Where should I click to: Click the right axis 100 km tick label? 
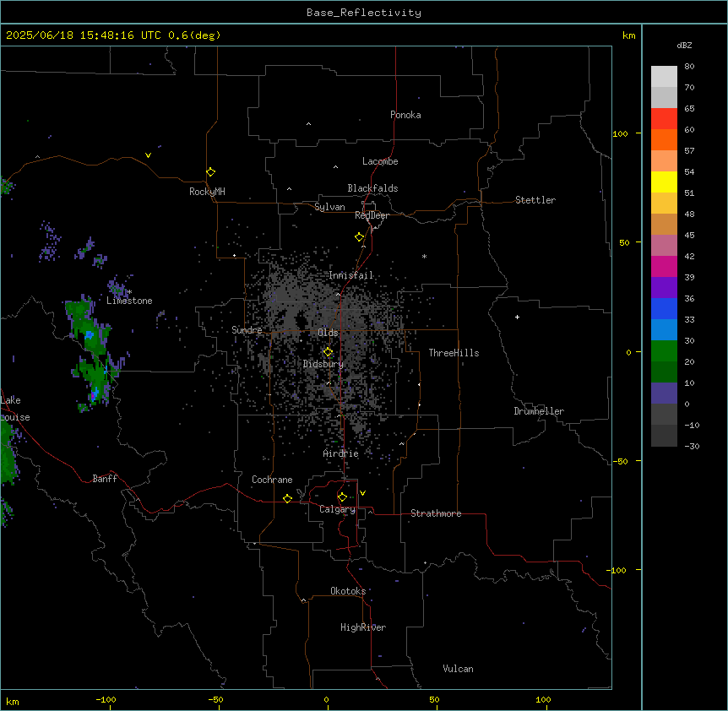pos(620,133)
